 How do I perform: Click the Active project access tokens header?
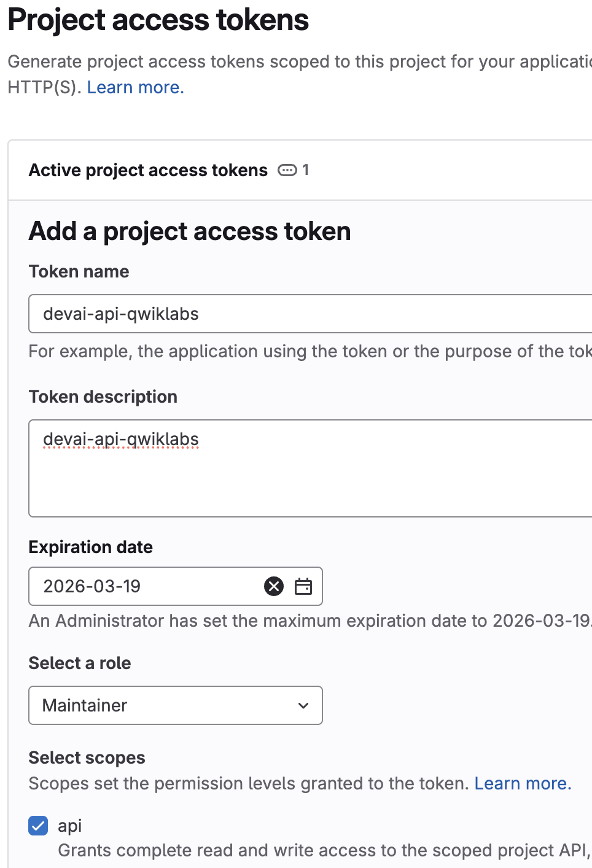coord(148,170)
